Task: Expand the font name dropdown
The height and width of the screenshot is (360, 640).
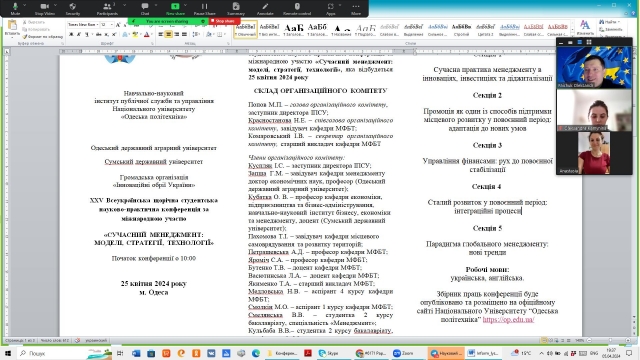Action: [97, 25]
